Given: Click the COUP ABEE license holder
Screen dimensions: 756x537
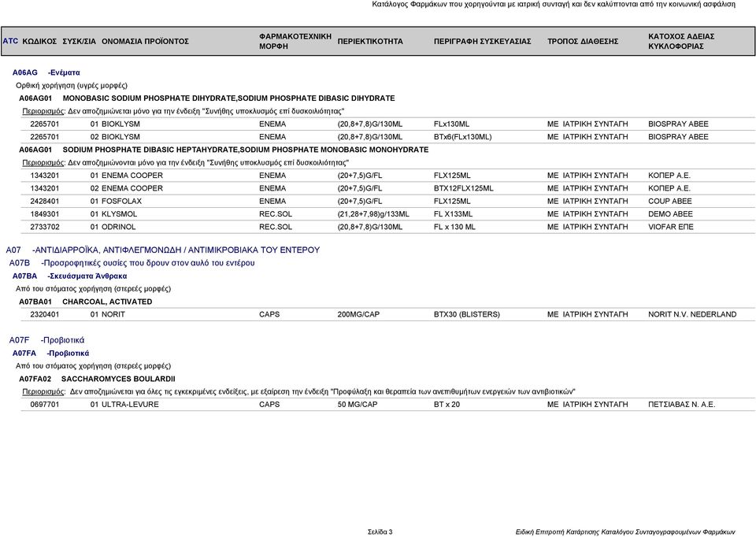Looking at the screenshot, I should point(669,202).
